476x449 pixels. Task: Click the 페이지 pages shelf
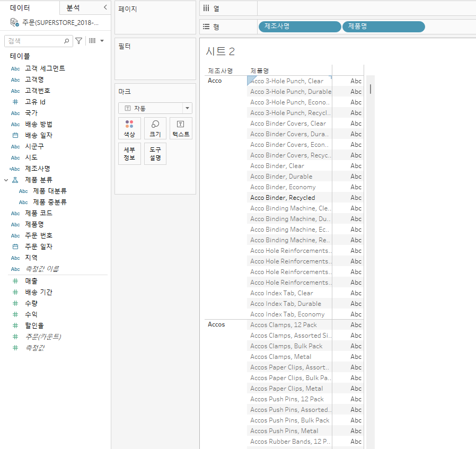(155, 17)
